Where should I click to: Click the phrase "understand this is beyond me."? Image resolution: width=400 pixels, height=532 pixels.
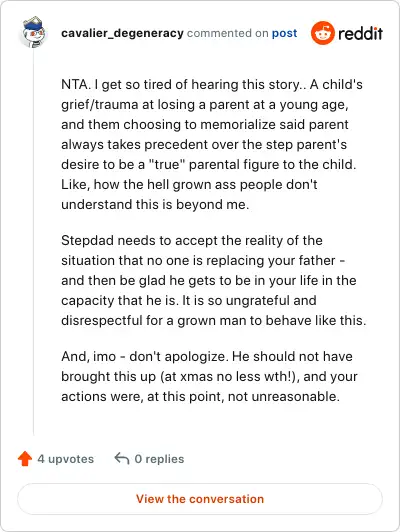[155, 205]
